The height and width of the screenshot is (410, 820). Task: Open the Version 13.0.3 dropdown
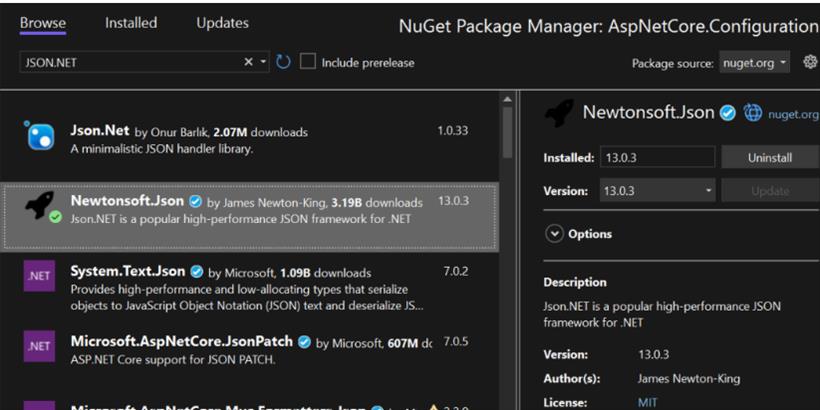point(657,191)
